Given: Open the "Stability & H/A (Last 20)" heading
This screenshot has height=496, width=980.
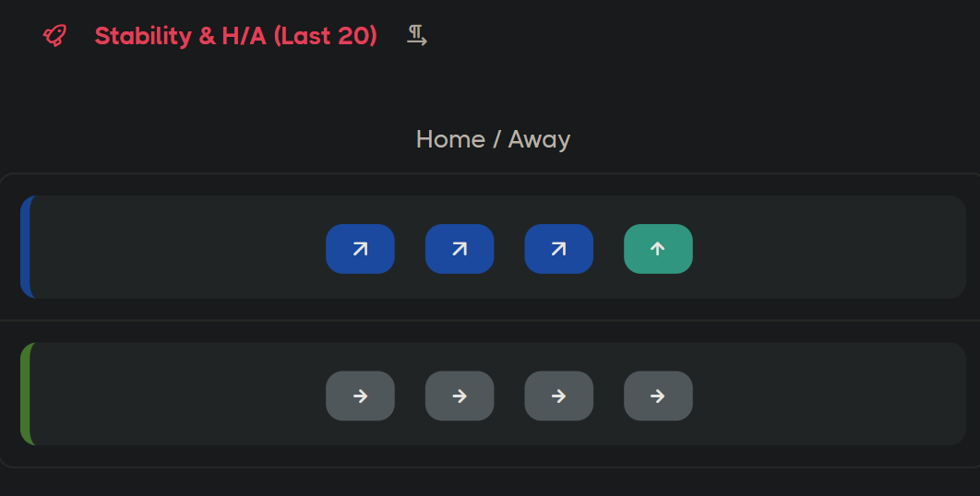Looking at the screenshot, I should (x=235, y=36).
